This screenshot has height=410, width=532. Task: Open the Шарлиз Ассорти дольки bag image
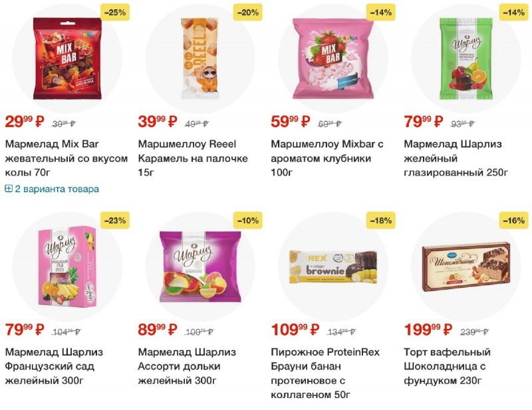tap(200, 266)
